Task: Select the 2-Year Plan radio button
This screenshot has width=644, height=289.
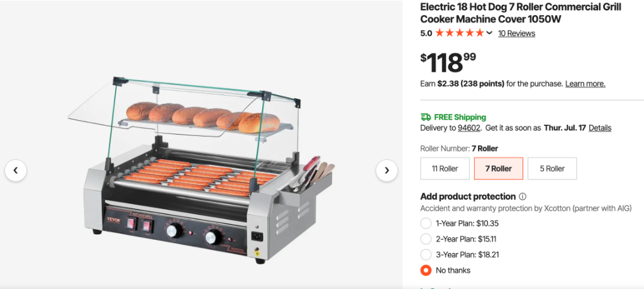Action: (426, 239)
